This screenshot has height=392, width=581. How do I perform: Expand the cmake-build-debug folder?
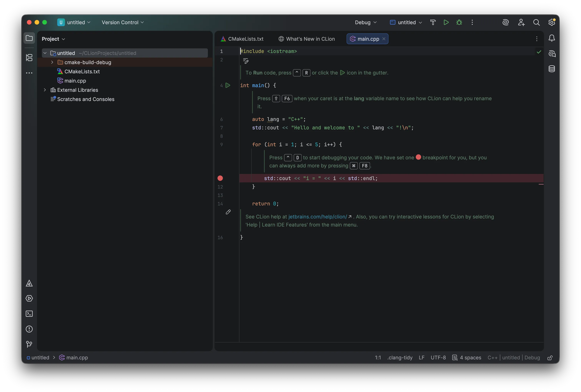tap(52, 62)
